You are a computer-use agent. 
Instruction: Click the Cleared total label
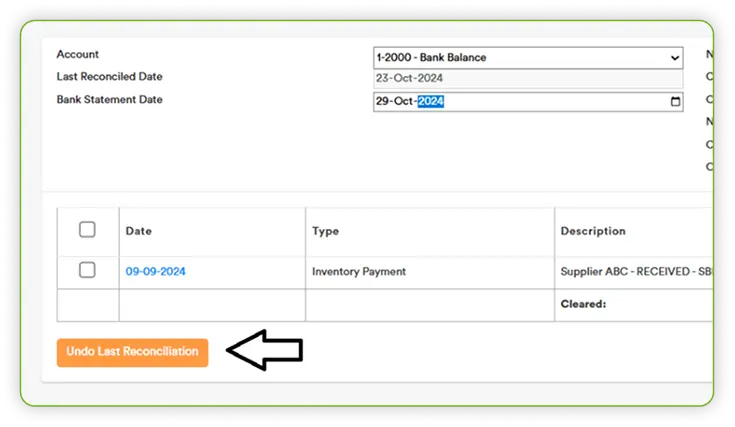point(583,304)
